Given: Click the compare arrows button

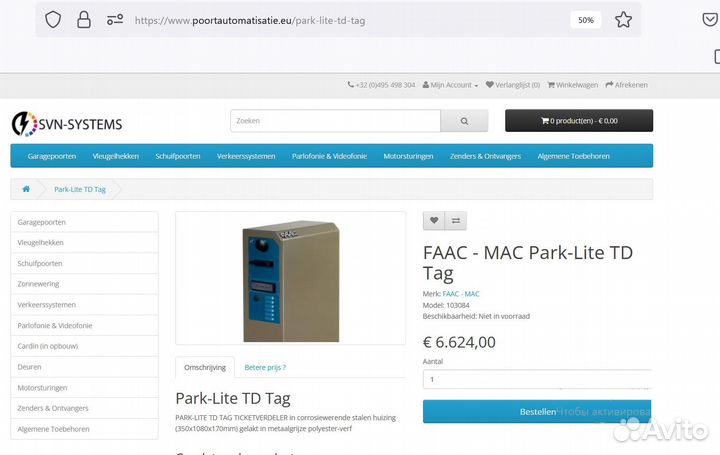Looking at the screenshot, I should pos(456,221).
